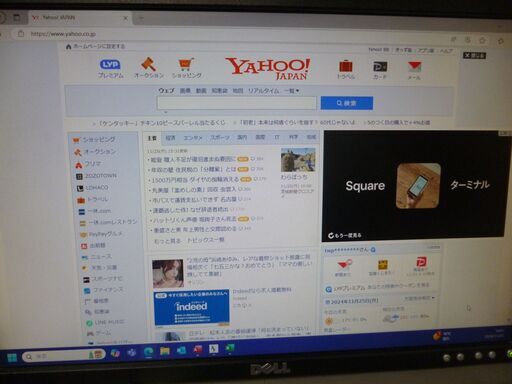Open the Card icon in header

click(x=380, y=67)
